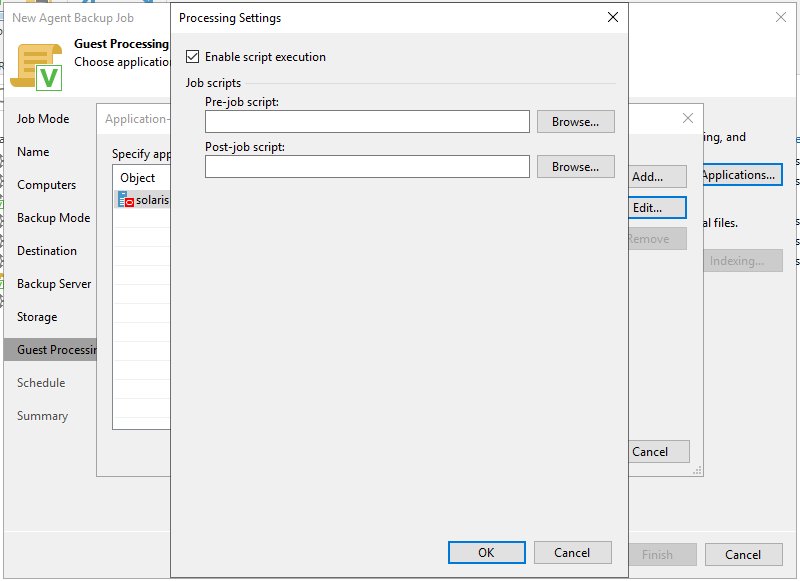Click the Remove button in Application dialog
Screen dimensions: 800x581
coord(657,239)
